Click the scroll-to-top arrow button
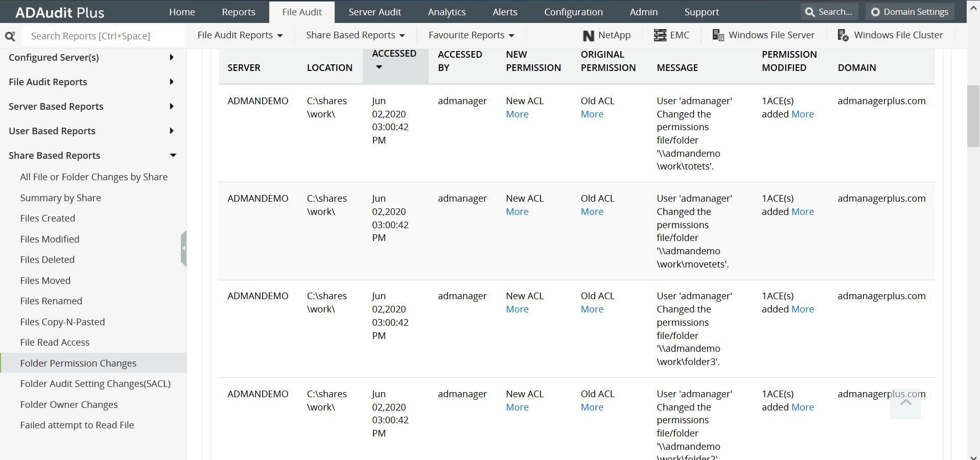This screenshot has width=980, height=460. 905,403
